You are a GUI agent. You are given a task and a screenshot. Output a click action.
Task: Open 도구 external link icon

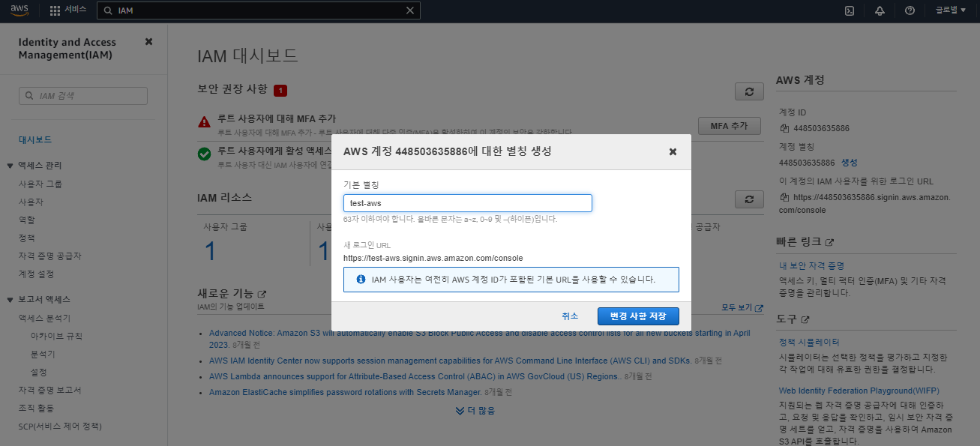pyautogui.click(x=805, y=319)
